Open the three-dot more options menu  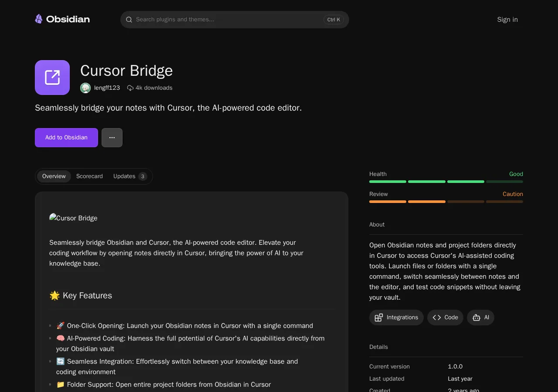[x=112, y=138]
